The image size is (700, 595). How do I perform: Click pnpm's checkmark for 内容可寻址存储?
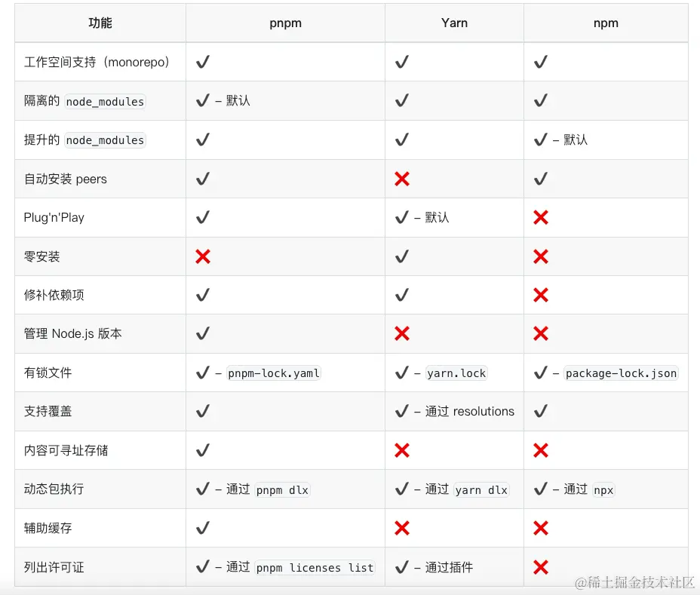[202, 450]
